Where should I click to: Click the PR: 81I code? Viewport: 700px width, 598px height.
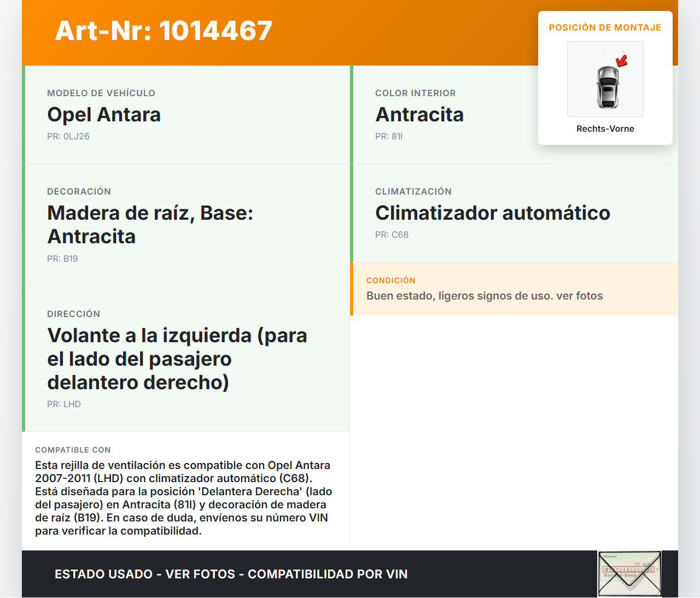point(389,136)
